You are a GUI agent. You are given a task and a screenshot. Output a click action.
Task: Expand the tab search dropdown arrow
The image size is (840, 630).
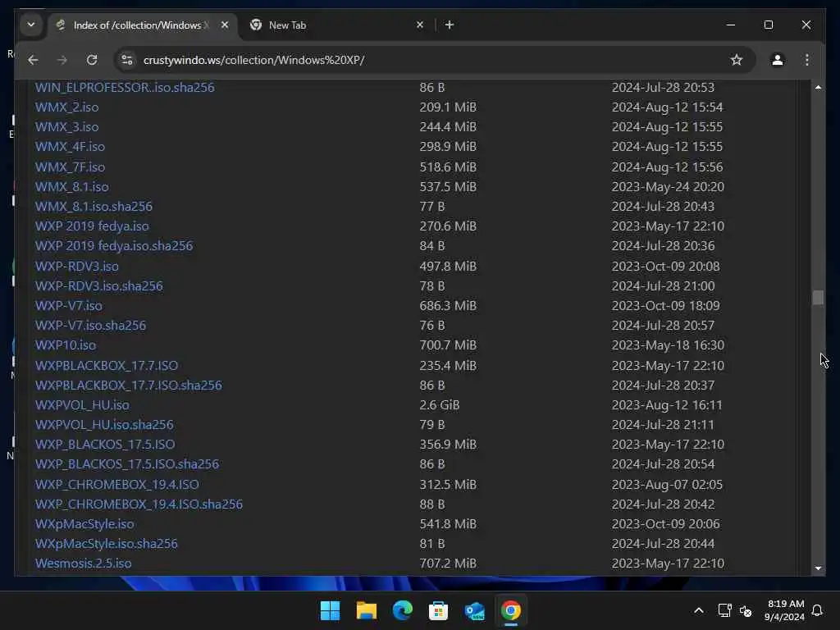tap(31, 25)
